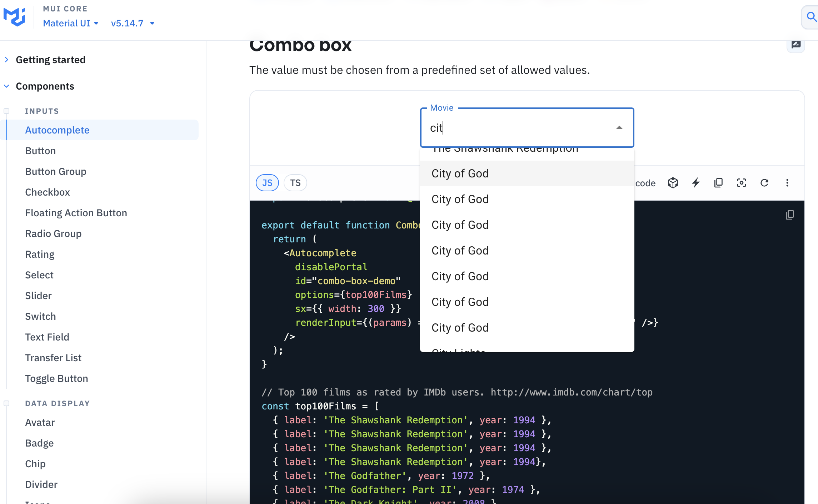Image resolution: width=818 pixels, height=504 pixels.
Task: Click the MUI Core logo
Action: tap(14, 16)
